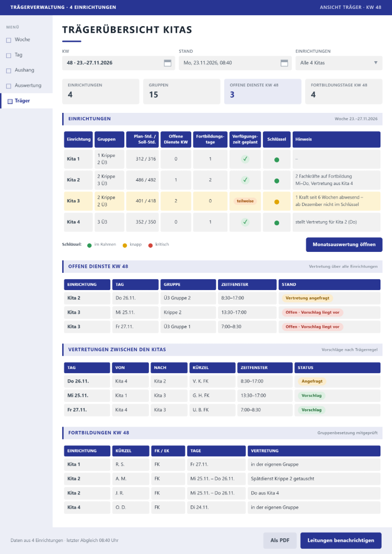Open the Fortbildungstage KW 48 card

[x=343, y=91]
